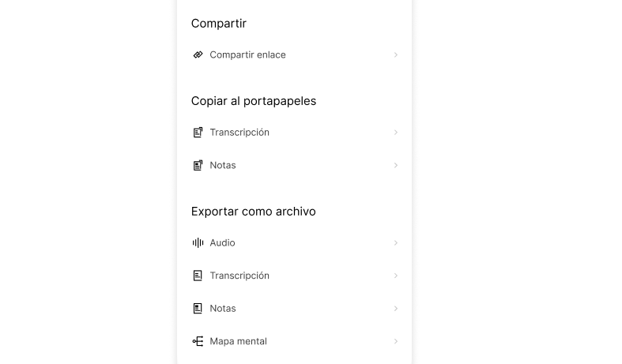Image resolution: width=622 pixels, height=364 pixels.
Task: Expand chevron for Transcripción under Copiar al portapapeles
Action: click(x=396, y=133)
